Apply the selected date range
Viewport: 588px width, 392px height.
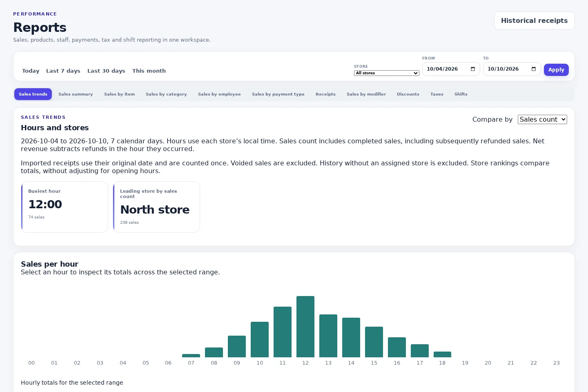click(556, 70)
